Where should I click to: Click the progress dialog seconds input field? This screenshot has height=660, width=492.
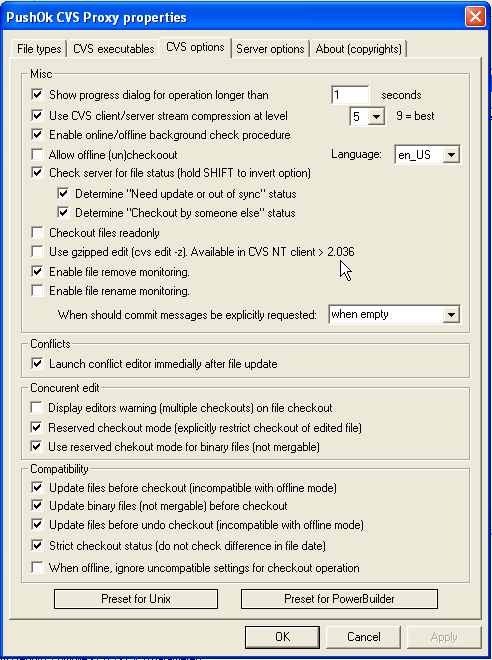pyautogui.click(x=350, y=95)
